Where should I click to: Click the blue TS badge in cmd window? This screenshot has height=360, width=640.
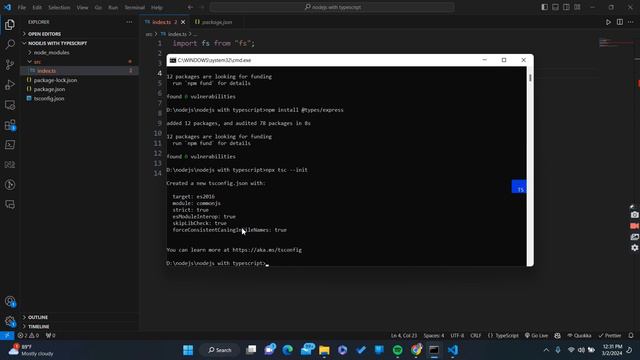point(519,187)
